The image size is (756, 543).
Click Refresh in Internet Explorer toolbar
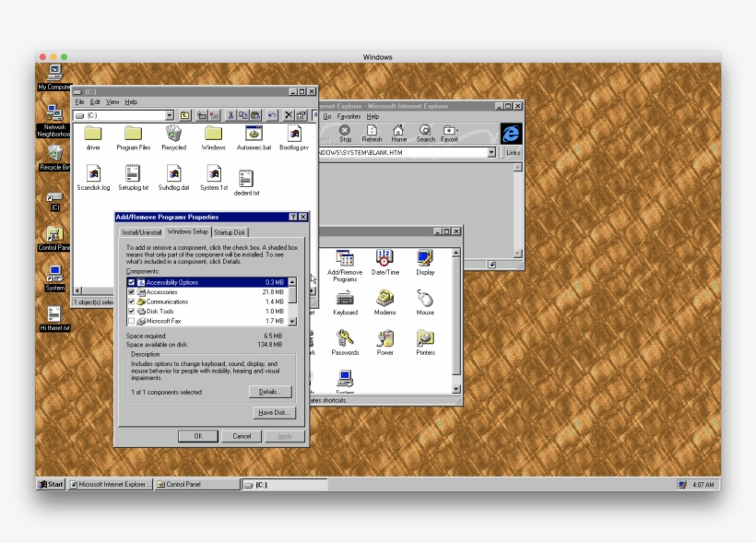(372, 134)
